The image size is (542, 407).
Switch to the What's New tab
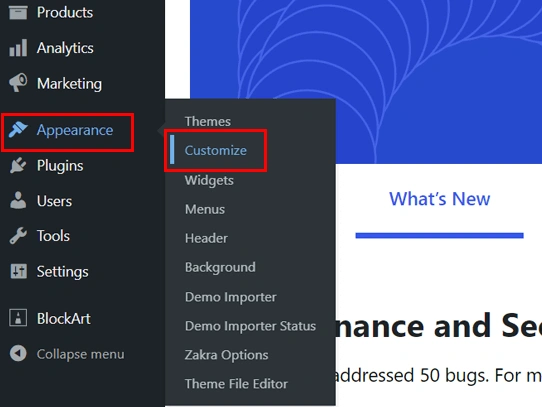[x=439, y=199]
